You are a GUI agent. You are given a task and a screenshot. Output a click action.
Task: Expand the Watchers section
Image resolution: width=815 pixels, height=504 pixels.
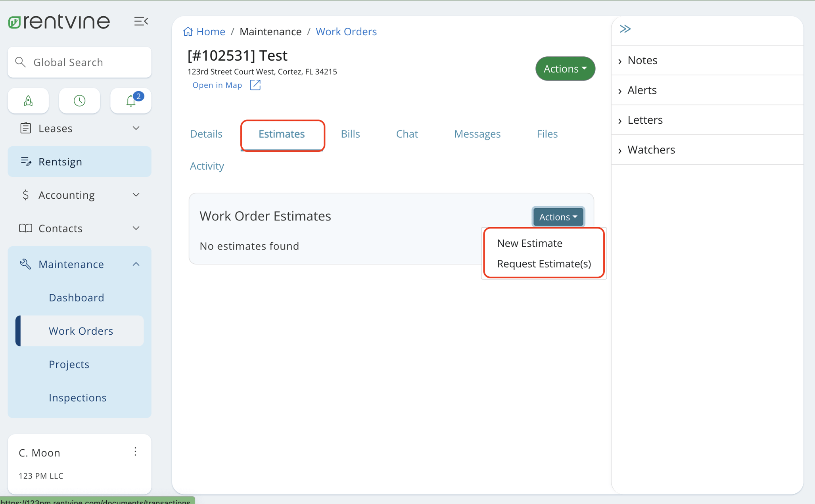click(x=651, y=149)
